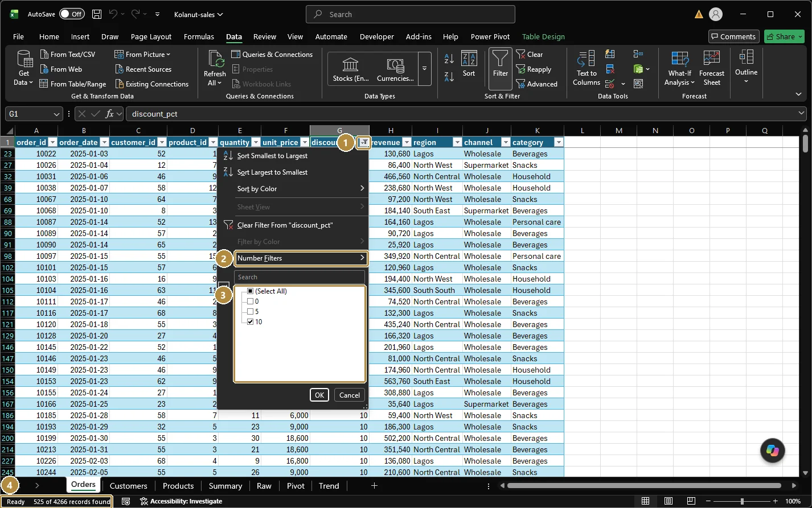Open category column filter dropdown
Image resolution: width=812 pixels, height=508 pixels.
pos(559,142)
